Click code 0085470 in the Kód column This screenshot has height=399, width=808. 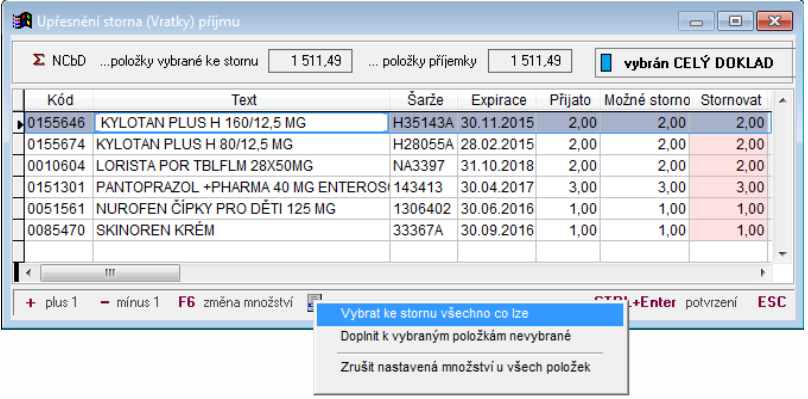60,230
